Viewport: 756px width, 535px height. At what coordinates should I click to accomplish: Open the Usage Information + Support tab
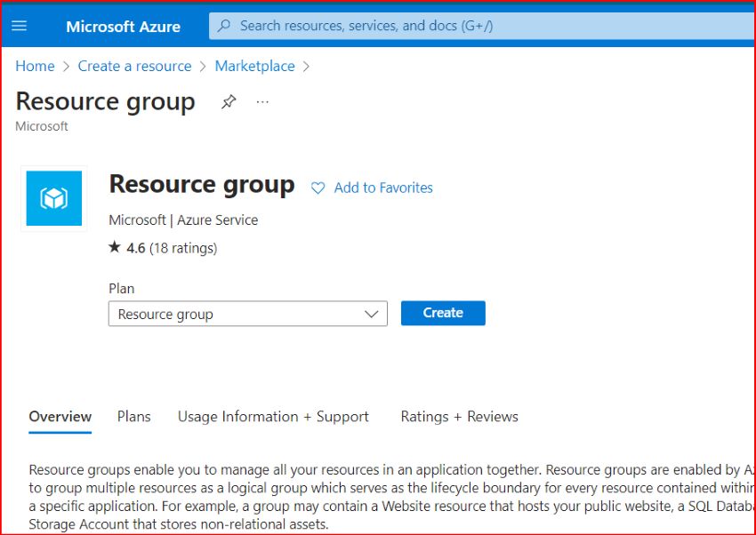(x=273, y=416)
